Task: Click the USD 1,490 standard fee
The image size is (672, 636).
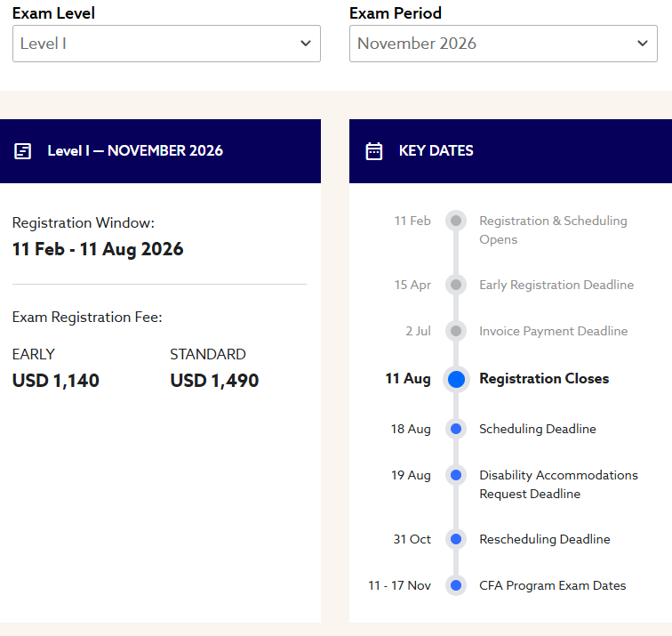Action: pyautogui.click(x=214, y=381)
